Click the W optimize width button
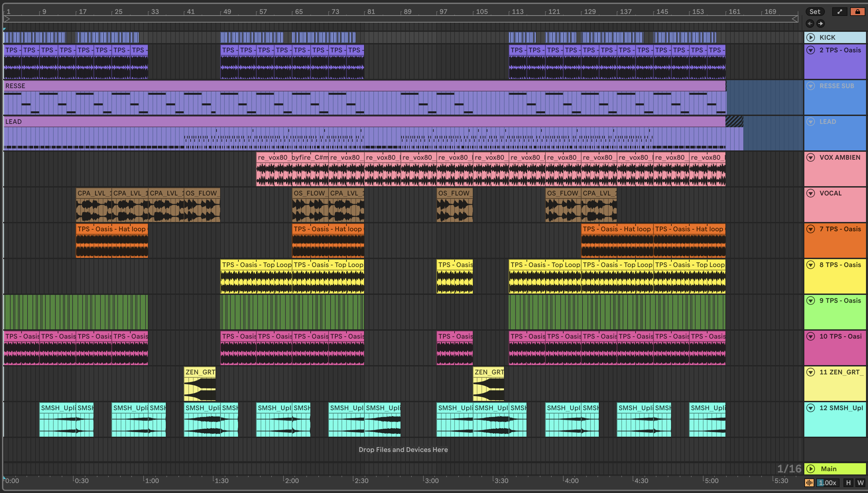The height and width of the screenshot is (493, 868). pyautogui.click(x=860, y=482)
